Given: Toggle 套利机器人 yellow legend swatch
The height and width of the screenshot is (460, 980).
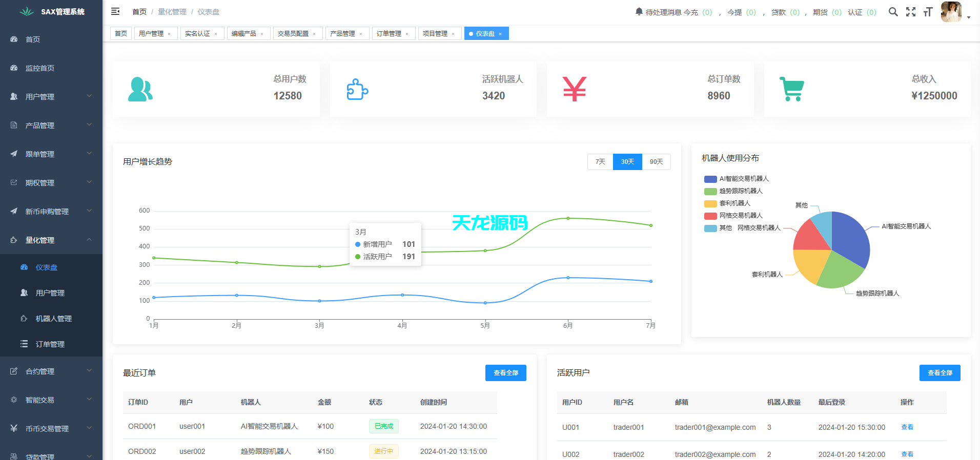Looking at the screenshot, I should point(710,203).
